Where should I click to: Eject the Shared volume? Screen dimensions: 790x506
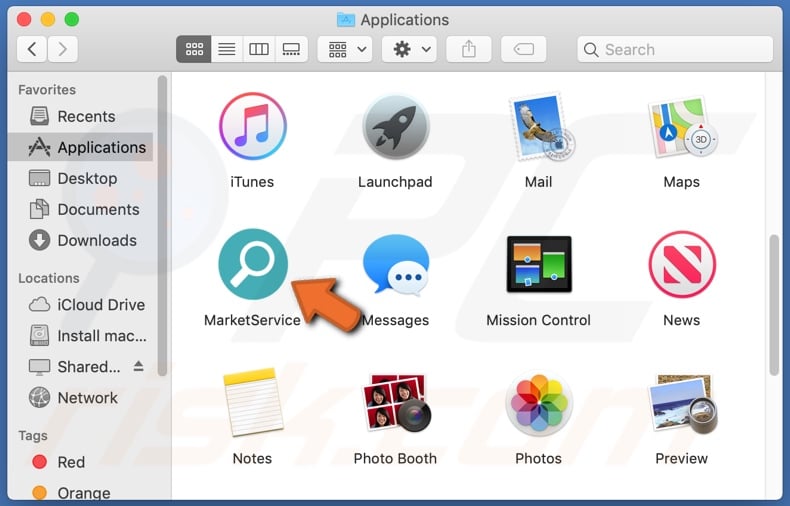tap(139, 366)
